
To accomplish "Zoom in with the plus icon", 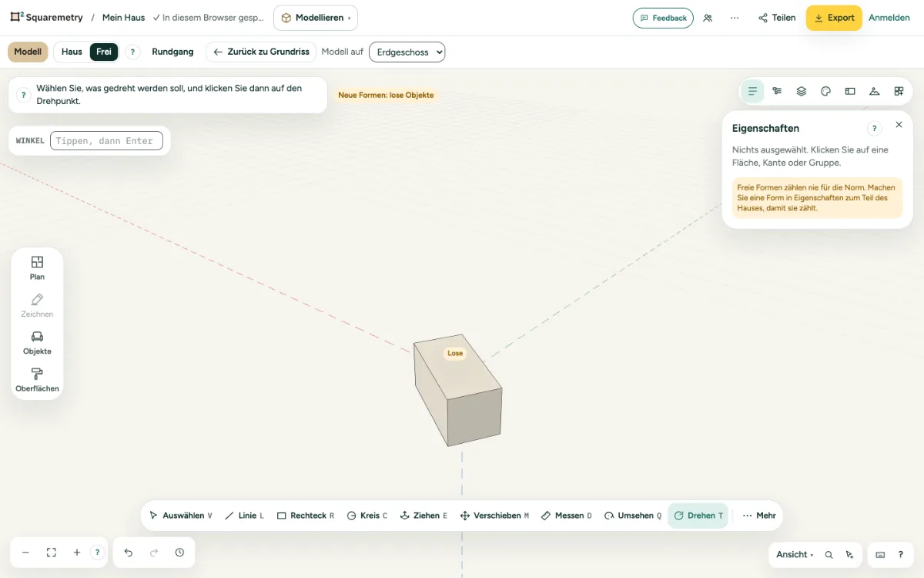I will (77, 553).
